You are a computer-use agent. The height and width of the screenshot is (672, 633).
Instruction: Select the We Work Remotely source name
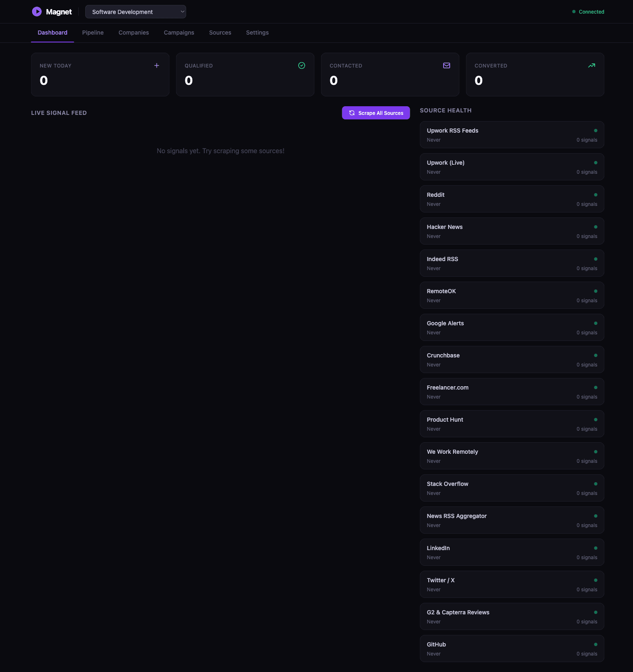point(452,452)
